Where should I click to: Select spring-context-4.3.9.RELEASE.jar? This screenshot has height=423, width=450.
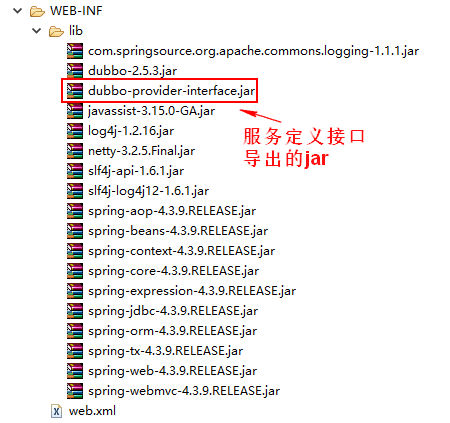pyautogui.click(x=181, y=251)
